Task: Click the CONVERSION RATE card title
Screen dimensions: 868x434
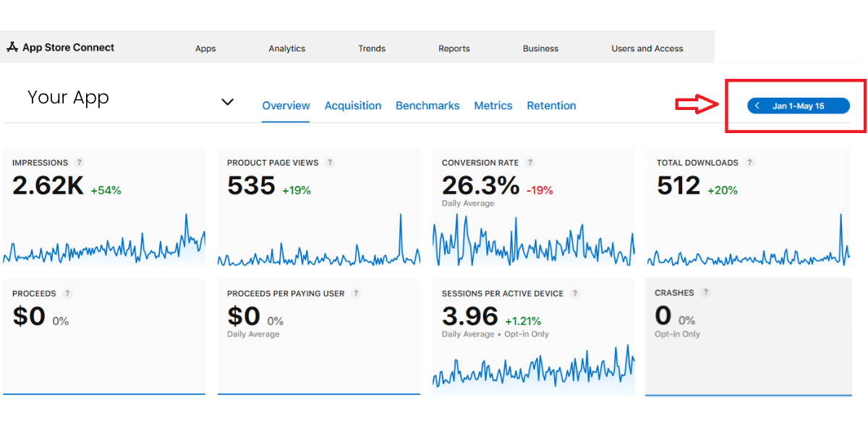Action: pyautogui.click(x=480, y=163)
